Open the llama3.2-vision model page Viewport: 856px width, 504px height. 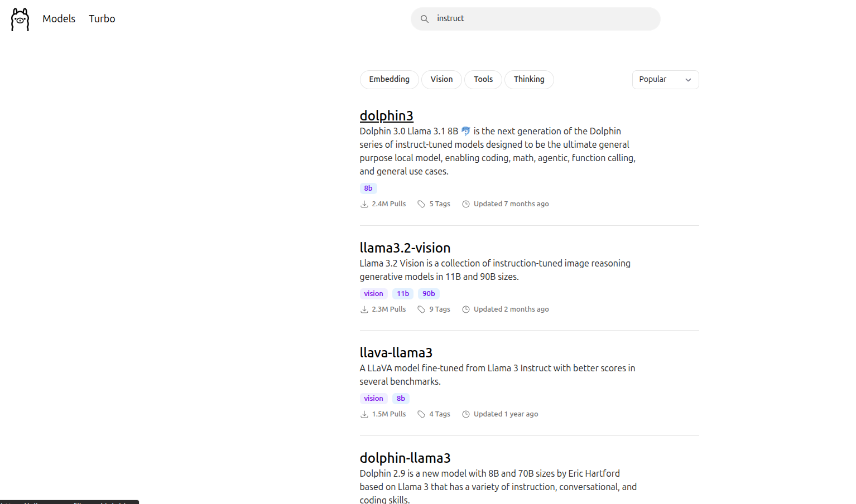click(405, 248)
